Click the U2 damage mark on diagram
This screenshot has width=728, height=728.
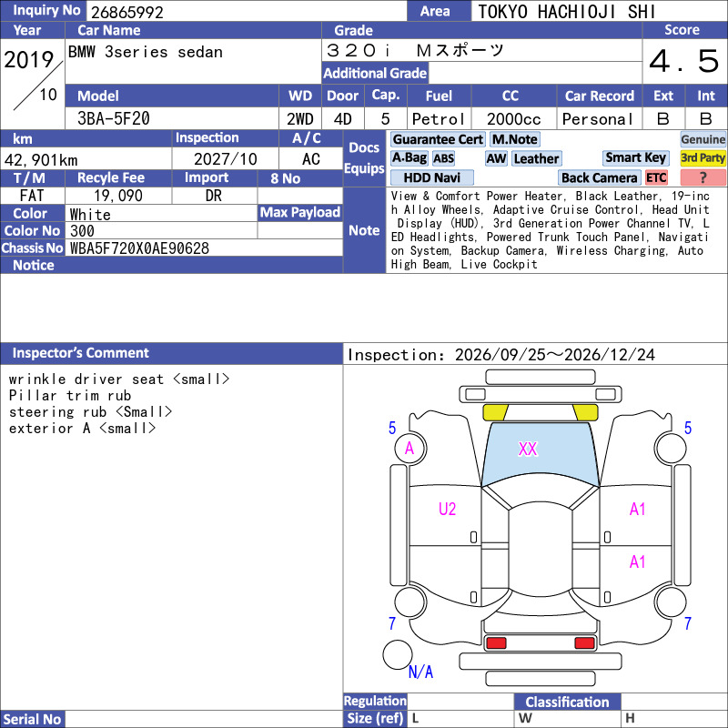(447, 509)
